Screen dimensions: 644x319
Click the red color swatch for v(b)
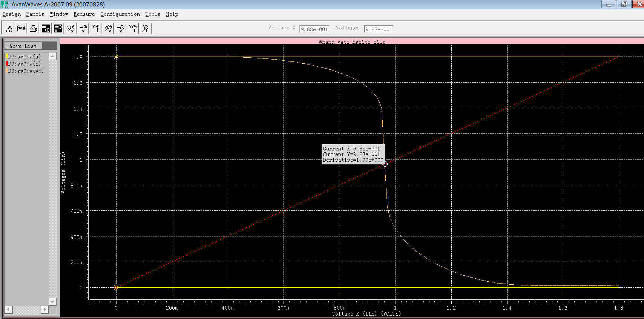tap(7, 63)
